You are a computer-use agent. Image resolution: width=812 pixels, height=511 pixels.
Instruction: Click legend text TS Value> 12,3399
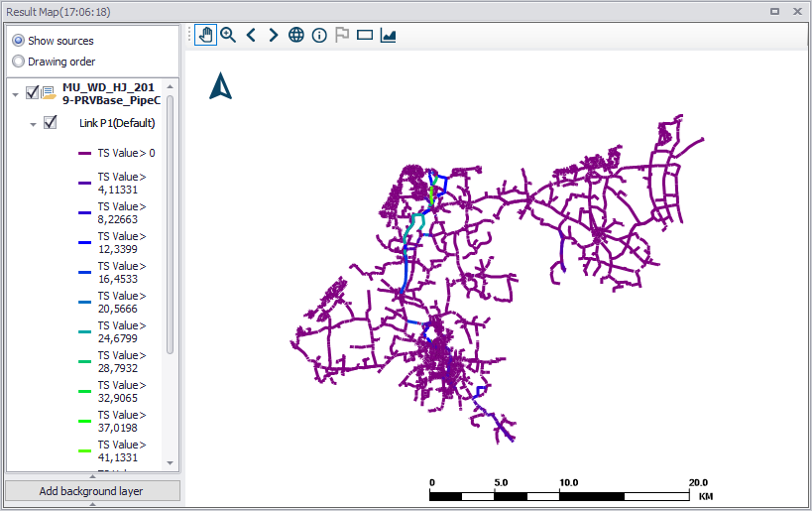pos(122,242)
